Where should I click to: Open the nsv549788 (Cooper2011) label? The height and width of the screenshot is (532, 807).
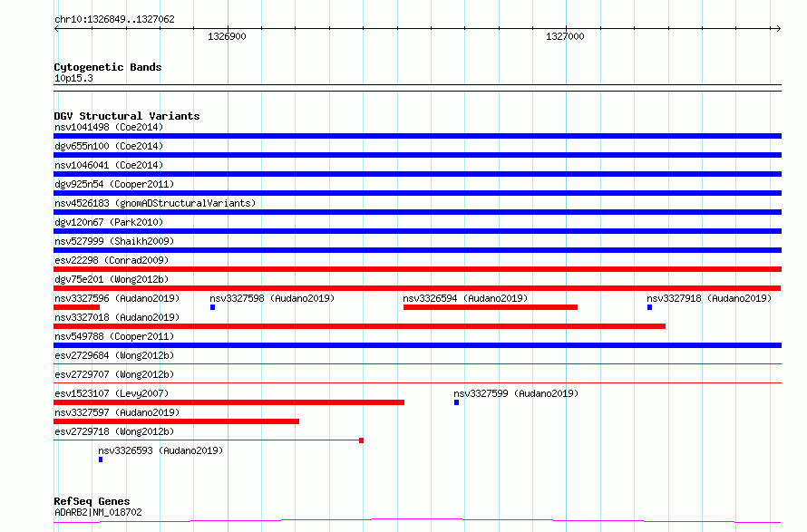point(114,336)
